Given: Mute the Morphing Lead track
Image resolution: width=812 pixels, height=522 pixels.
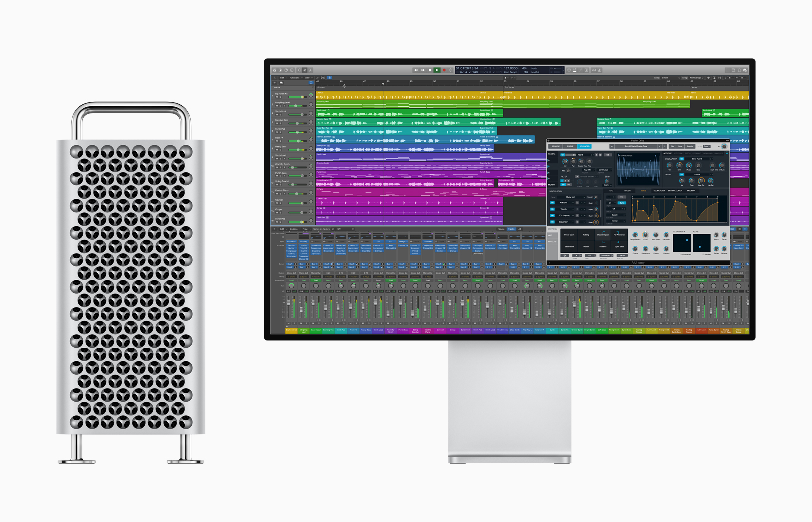Looking at the screenshot, I should (x=277, y=106).
